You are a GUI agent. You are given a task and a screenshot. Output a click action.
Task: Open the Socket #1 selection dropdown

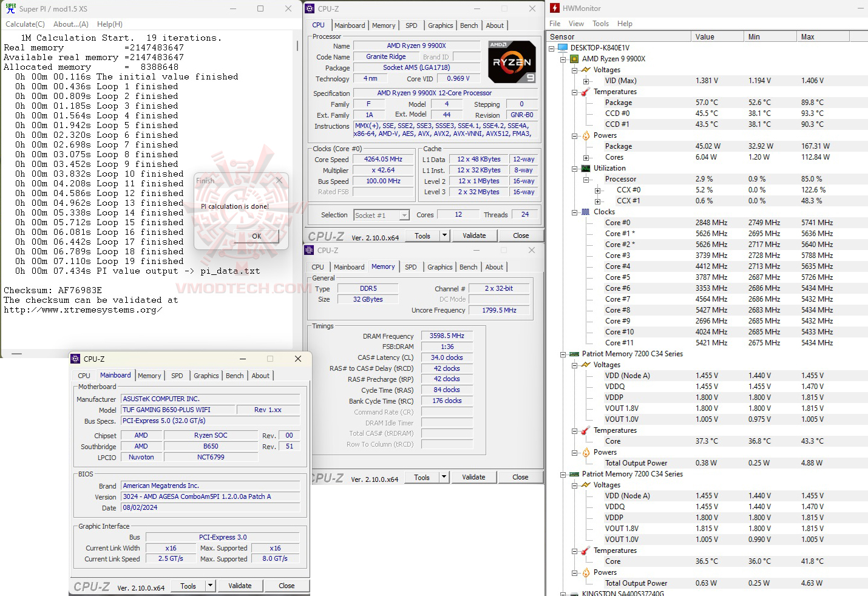pos(404,215)
